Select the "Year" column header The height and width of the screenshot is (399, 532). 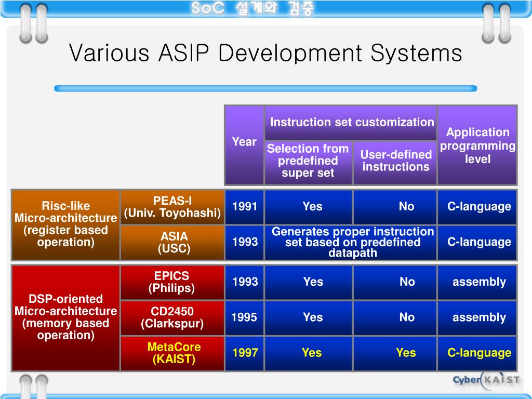pos(244,145)
